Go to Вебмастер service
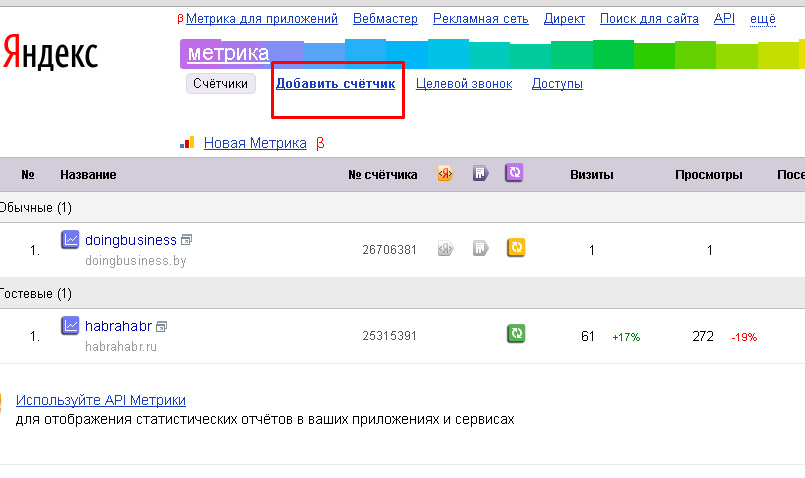The image size is (805, 478). (x=385, y=19)
